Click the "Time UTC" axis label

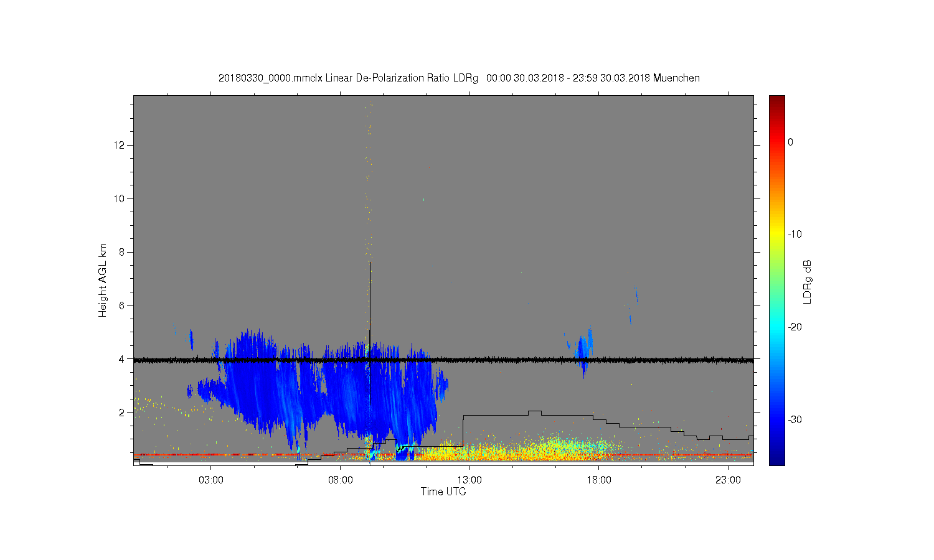click(443, 492)
